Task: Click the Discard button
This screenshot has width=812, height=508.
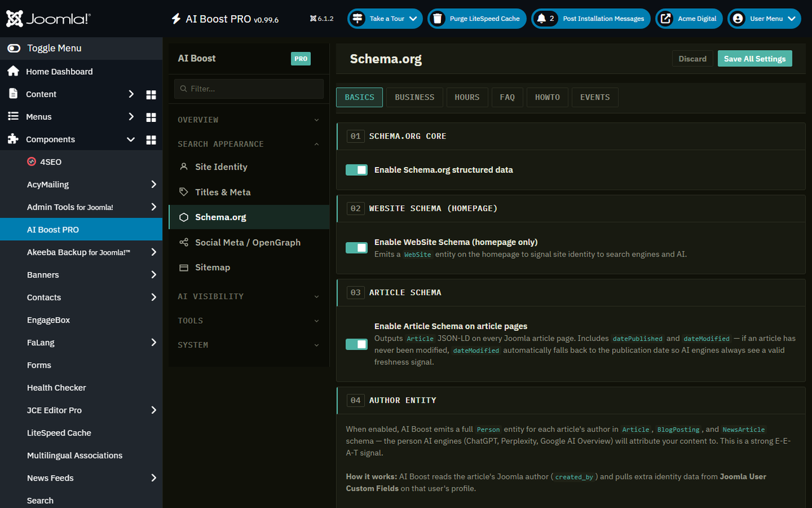Action: [692, 58]
